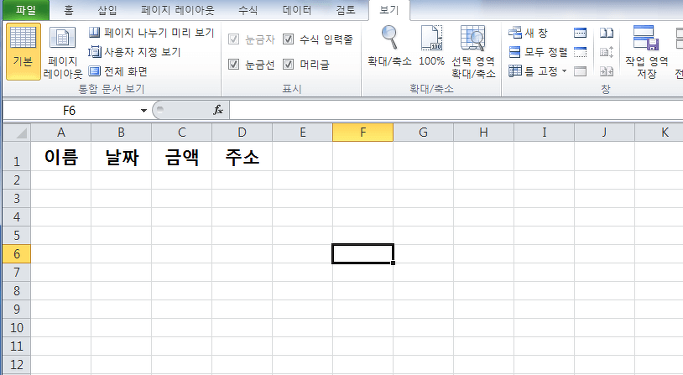Screen dimensions: 683x375
Task: Select cell C1 containing 금액
Action: pyautogui.click(x=181, y=157)
